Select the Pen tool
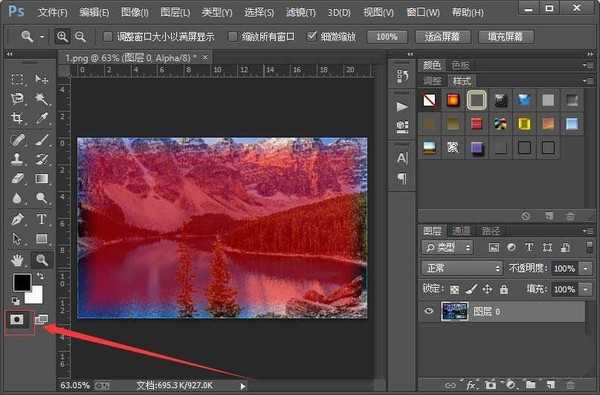This screenshot has width=600, height=395. pyautogui.click(x=17, y=219)
